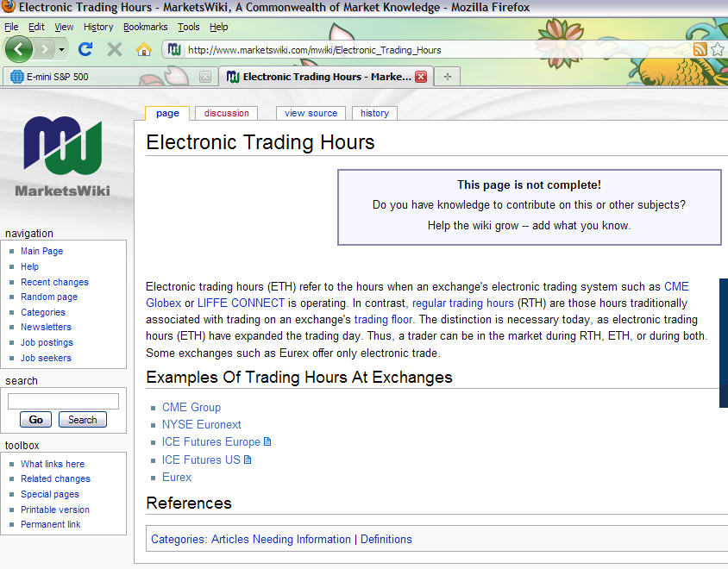This screenshot has width=728, height=569.
Task: Open Articles Needing Information category
Action: coord(281,540)
